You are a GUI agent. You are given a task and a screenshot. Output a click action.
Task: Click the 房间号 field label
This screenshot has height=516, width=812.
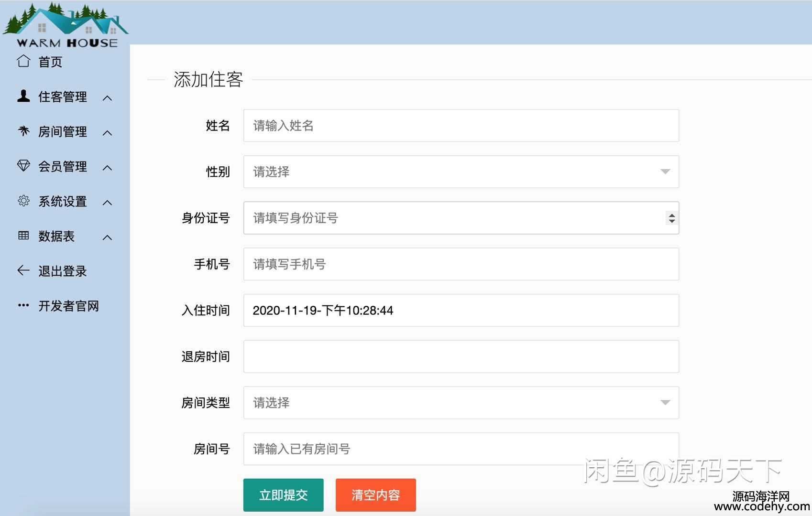pyautogui.click(x=212, y=449)
